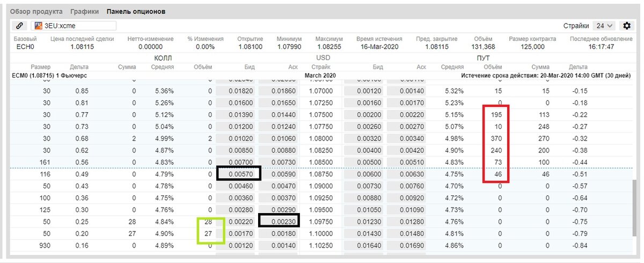Click put volume 195 in the 1.07500 row
644x263 pixels.
(496, 114)
